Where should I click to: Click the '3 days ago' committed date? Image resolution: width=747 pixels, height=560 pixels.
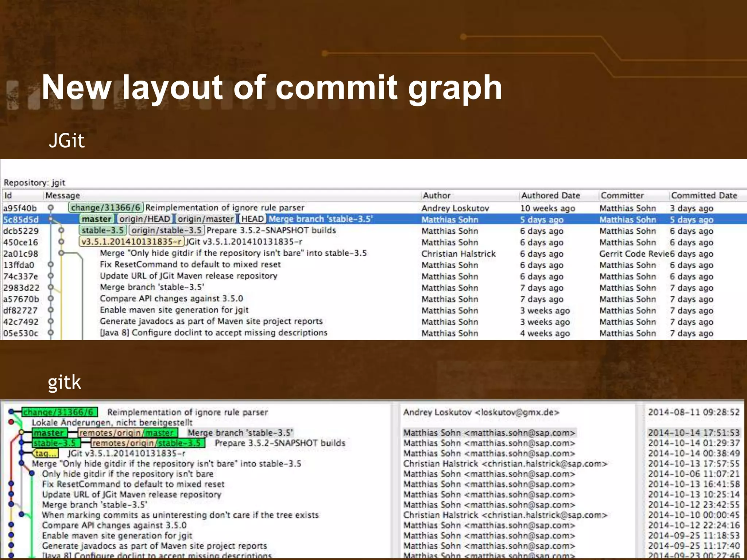click(x=692, y=208)
